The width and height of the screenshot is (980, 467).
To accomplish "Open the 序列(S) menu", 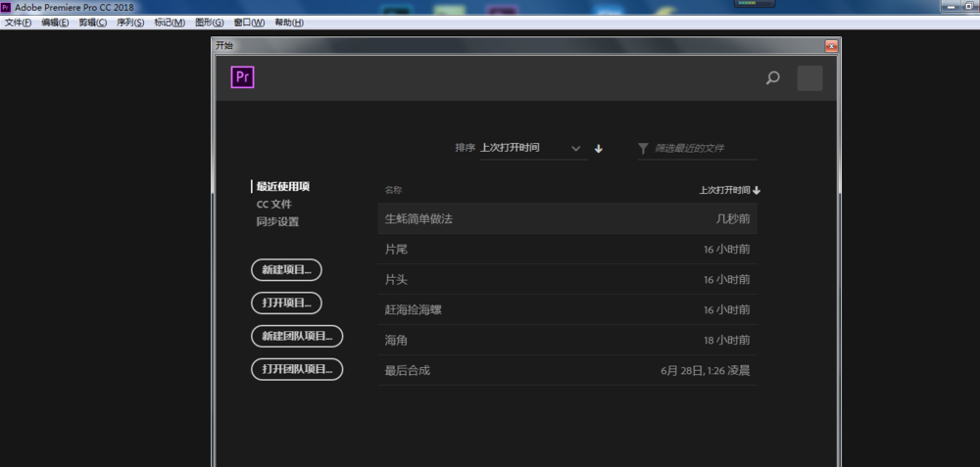I will pyautogui.click(x=129, y=23).
